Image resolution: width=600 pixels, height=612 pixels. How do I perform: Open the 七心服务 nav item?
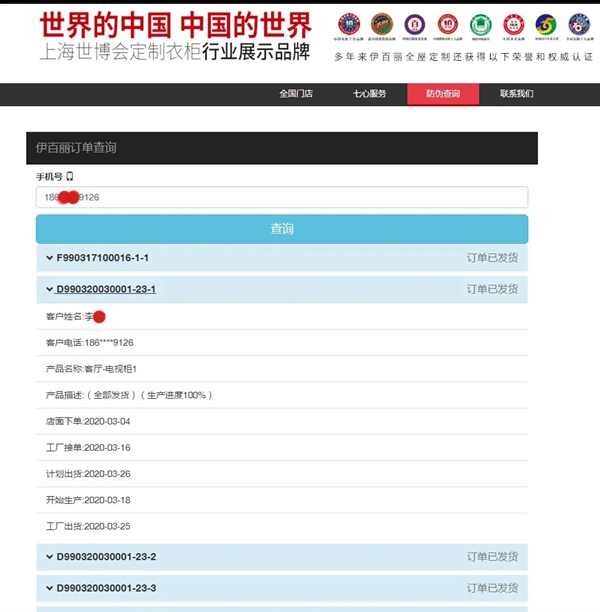tap(370, 94)
